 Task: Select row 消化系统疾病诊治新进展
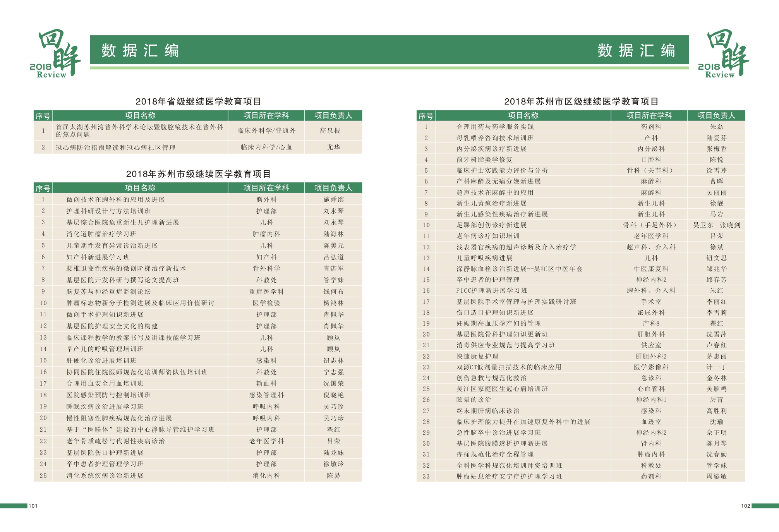(x=105, y=475)
